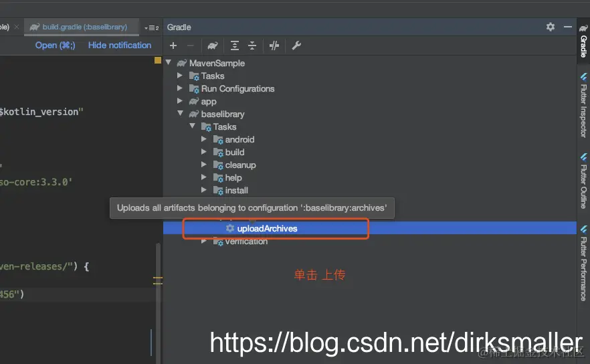The image size is (590, 364).
Task: Expand Run Configurations node
Action: 180,88
